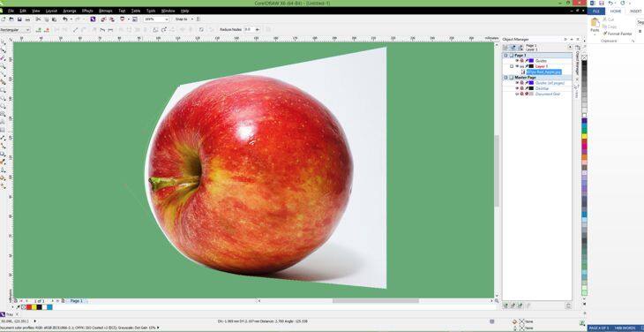
Task: Click the Reduce Nodes value field
Action: 249,30
